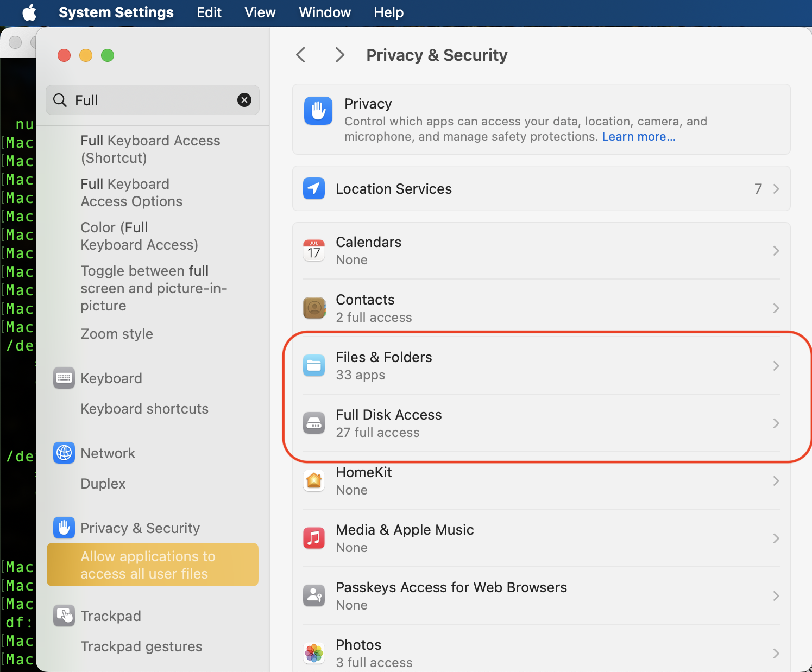Click the Photos flower icon

314,654
